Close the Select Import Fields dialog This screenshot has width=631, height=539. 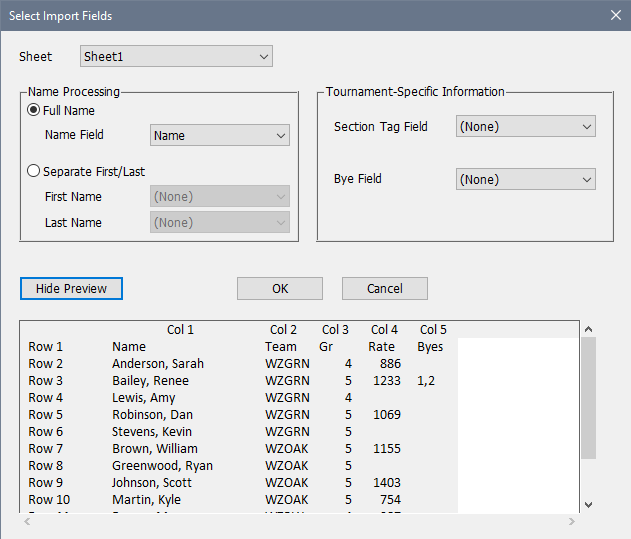[614, 16]
